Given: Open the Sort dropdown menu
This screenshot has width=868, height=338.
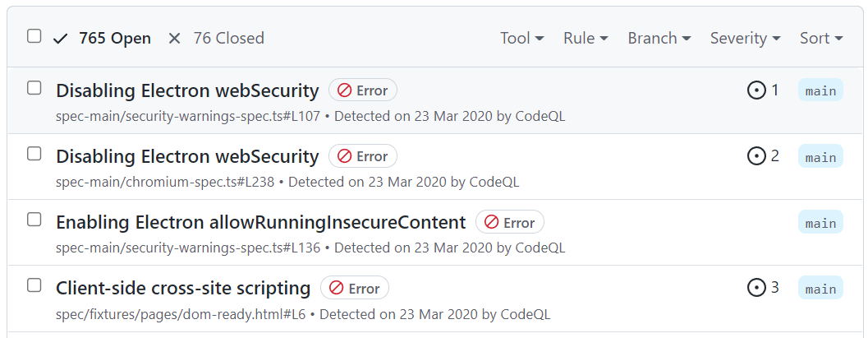Looking at the screenshot, I should coord(821,38).
